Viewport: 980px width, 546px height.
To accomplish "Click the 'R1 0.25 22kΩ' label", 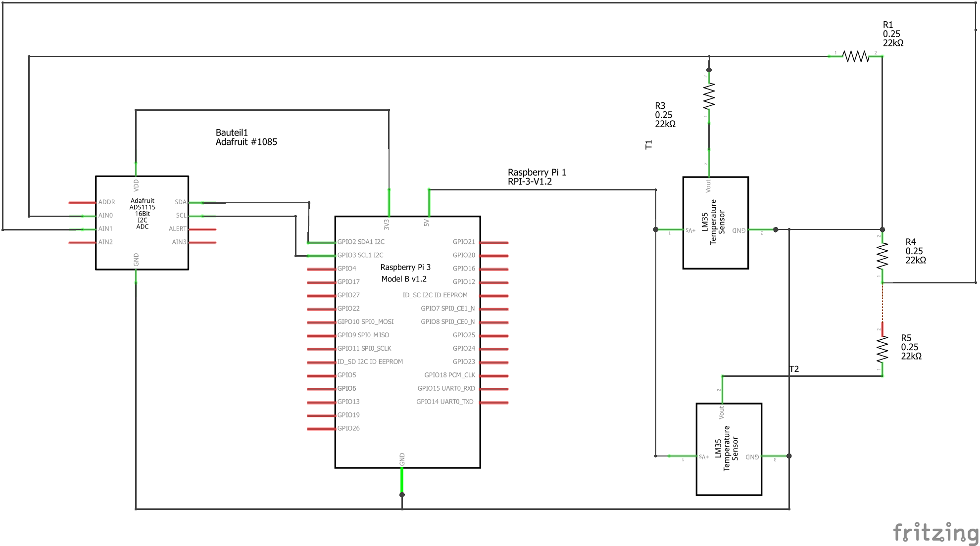I will 893,34.
